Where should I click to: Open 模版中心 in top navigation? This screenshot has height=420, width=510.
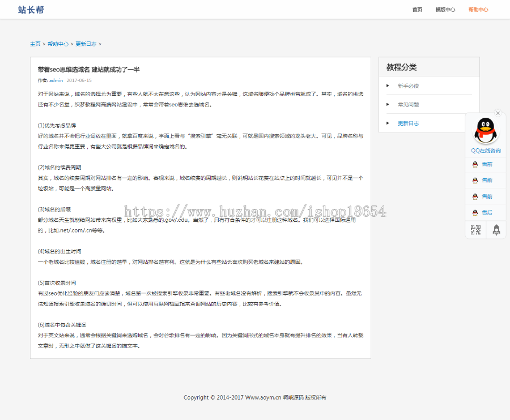tap(445, 10)
